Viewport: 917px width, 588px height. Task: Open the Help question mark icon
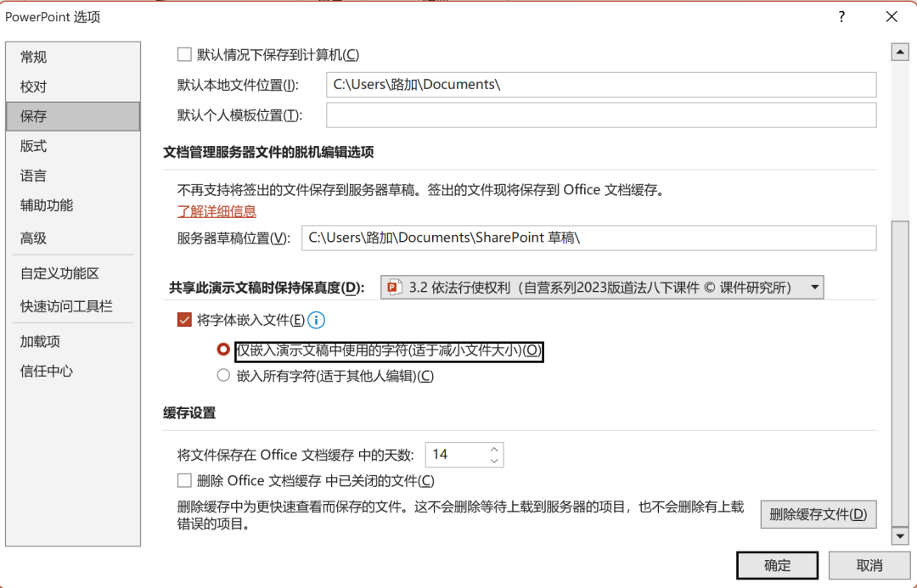pyautogui.click(x=841, y=16)
